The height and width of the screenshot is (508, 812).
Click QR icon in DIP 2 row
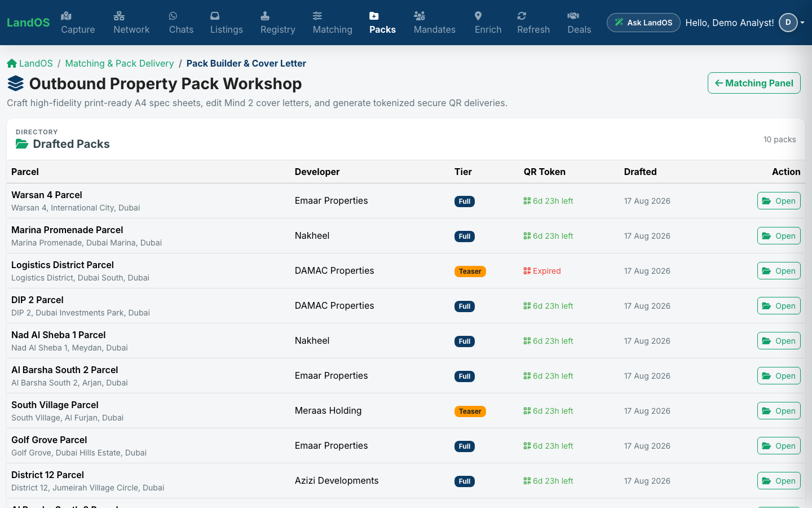(x=527, y=306)
